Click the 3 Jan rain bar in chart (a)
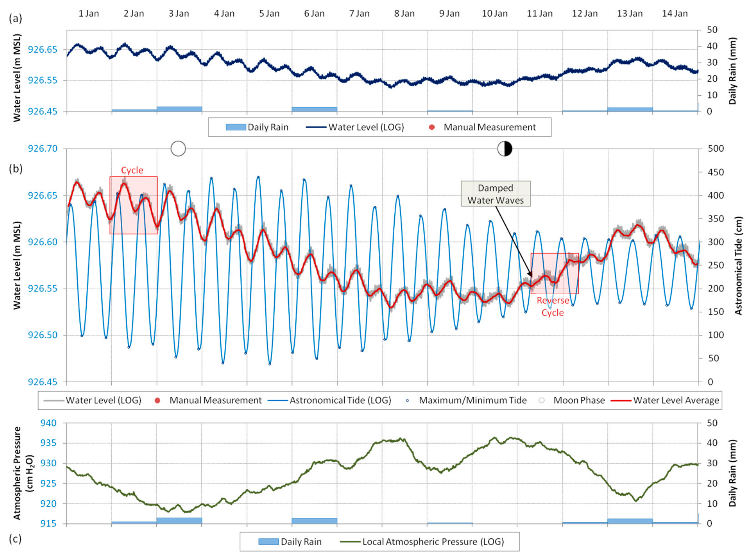The image size is (753, 560). tap(179, 109)
